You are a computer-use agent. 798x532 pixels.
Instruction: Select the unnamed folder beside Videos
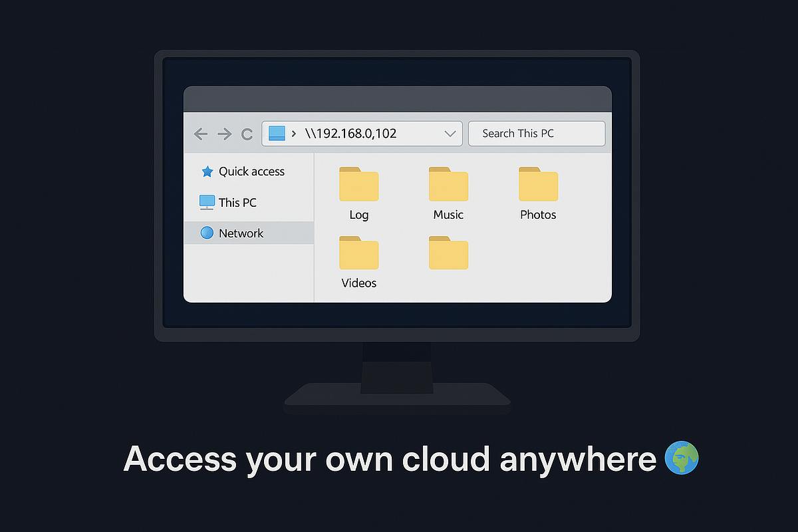[448, 253]
